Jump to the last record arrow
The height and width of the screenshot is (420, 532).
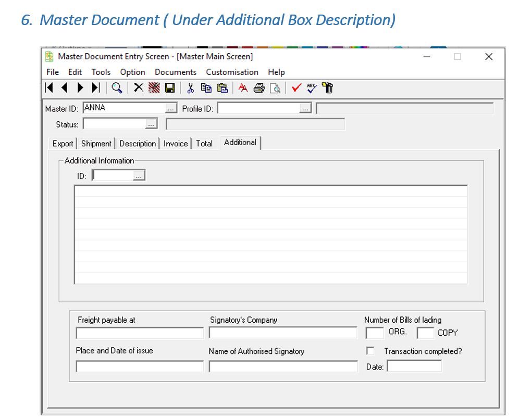click(96, 88)
